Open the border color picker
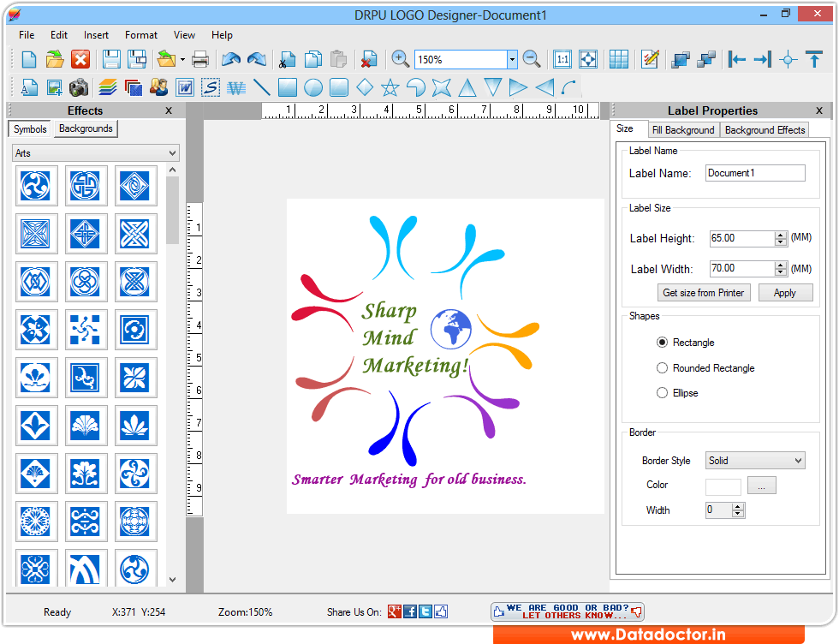 pos(761,486)
